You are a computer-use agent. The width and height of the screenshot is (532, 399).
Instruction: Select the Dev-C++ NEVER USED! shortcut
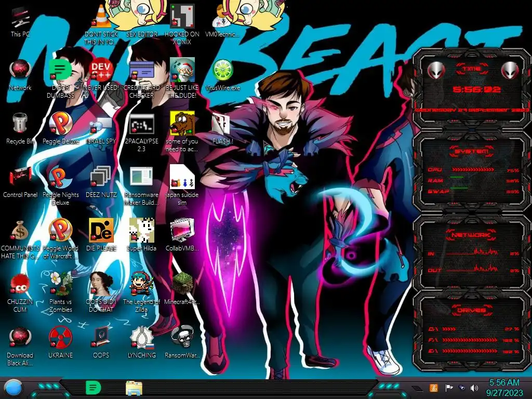click(x=101, y=75)
